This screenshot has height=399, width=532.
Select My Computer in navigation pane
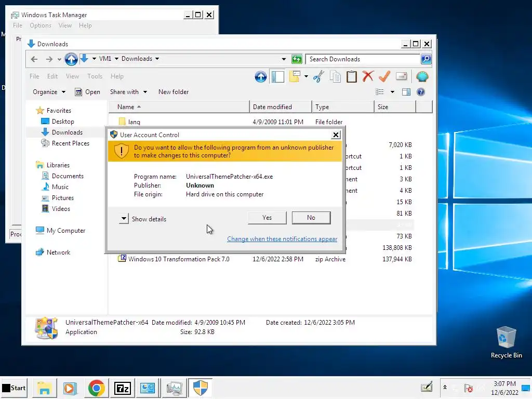[60, 231]
